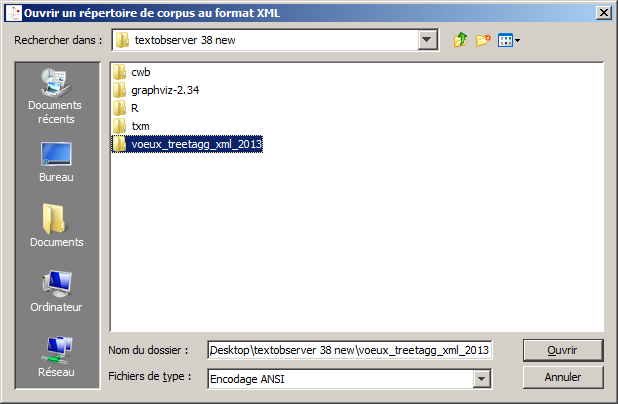The width and height of the screenshot is (618, 404).
Task: Click the Nom du dossier field
Action: tap(349, 350)
